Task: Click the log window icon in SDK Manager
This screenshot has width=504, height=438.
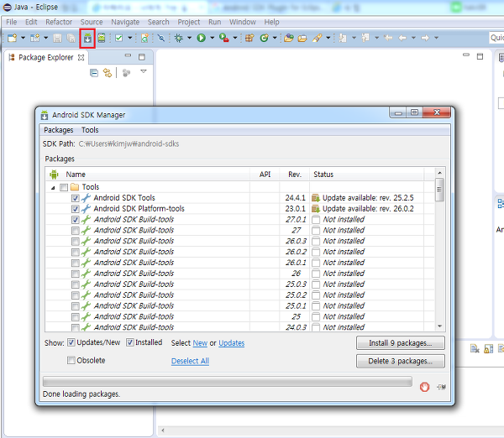Action: 441,387
